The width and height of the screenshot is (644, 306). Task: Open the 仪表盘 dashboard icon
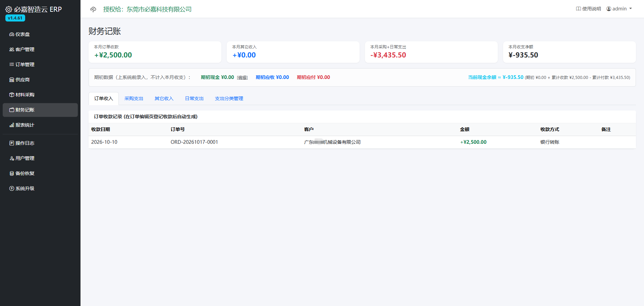pyautogui.click(x=12, y=35)
